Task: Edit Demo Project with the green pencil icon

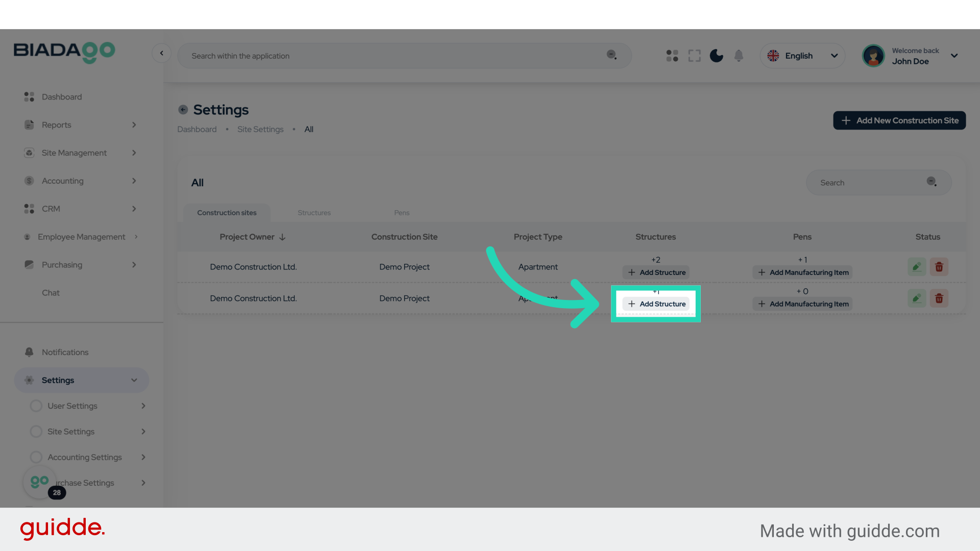Action: click(x=917, y=266)
